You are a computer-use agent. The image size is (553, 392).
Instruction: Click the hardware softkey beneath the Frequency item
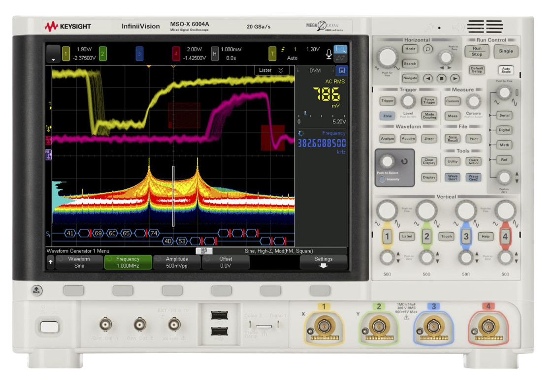tap(123, 291)
